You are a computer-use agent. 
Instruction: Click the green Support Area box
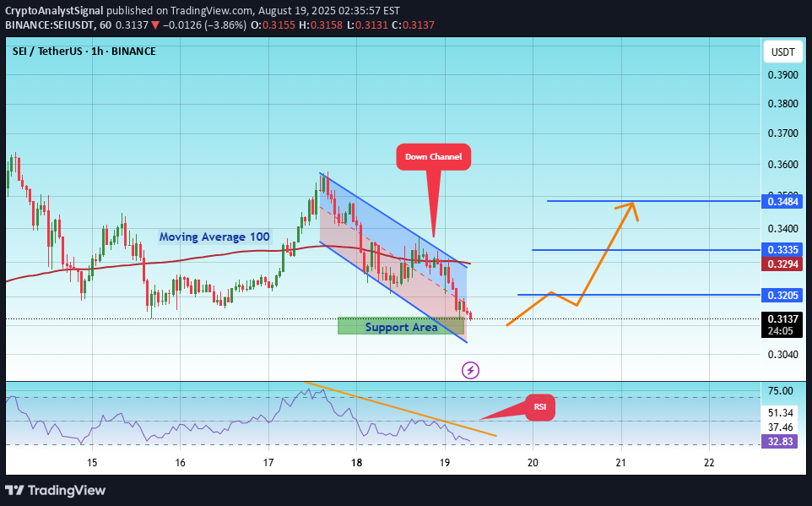coord(401,326)
